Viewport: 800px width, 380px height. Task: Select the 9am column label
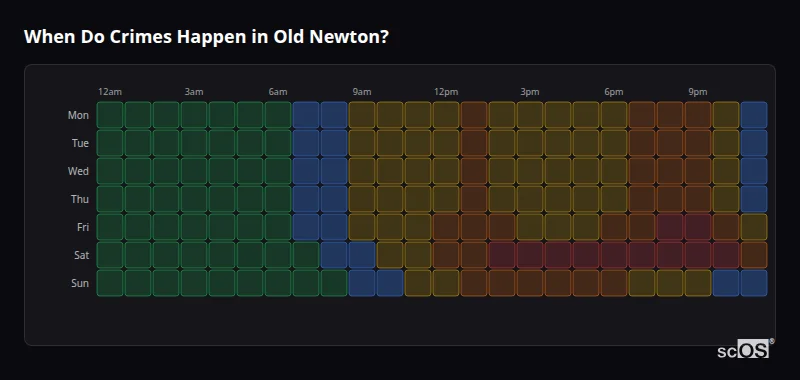[x=362, y=92]
